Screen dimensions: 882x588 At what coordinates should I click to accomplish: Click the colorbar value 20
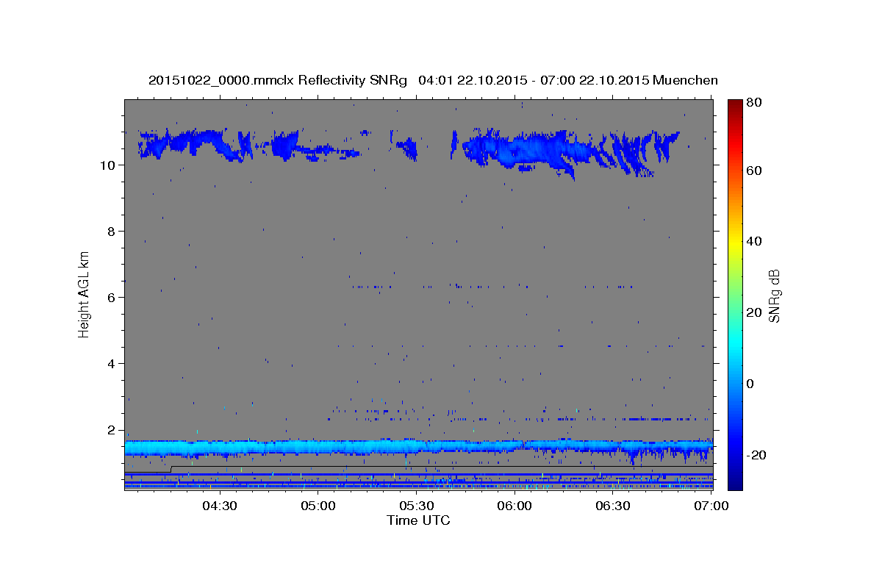coord(756,312)
